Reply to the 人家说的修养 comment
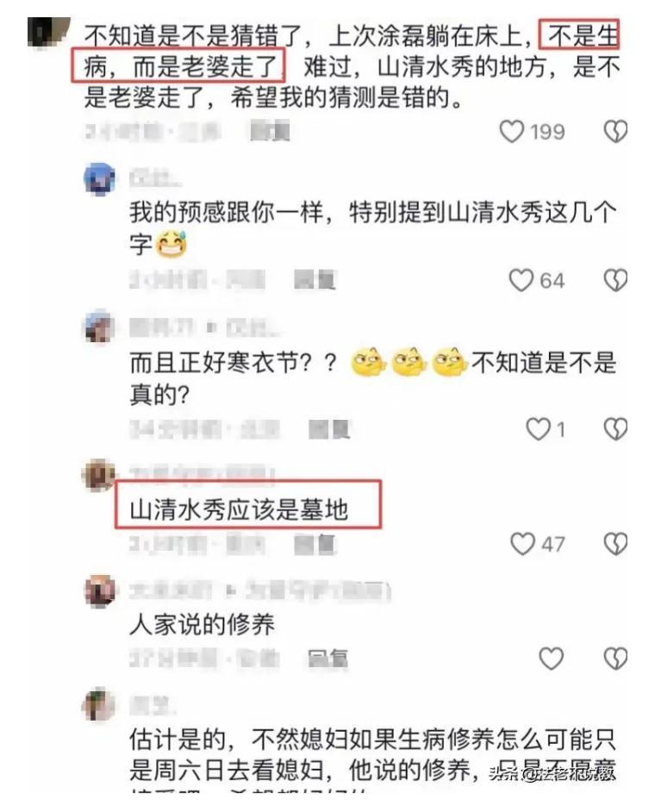Screen dimensions: 655x812 pos(327,659)
